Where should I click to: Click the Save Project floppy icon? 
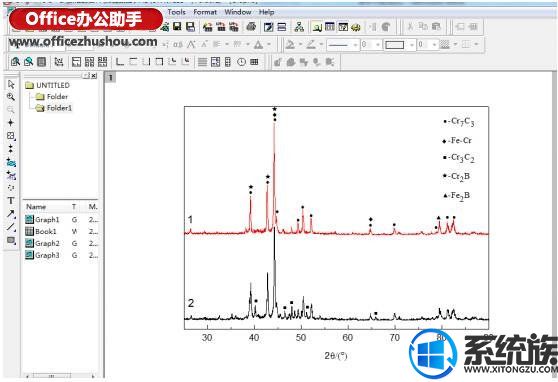click(x=177, y=26)
